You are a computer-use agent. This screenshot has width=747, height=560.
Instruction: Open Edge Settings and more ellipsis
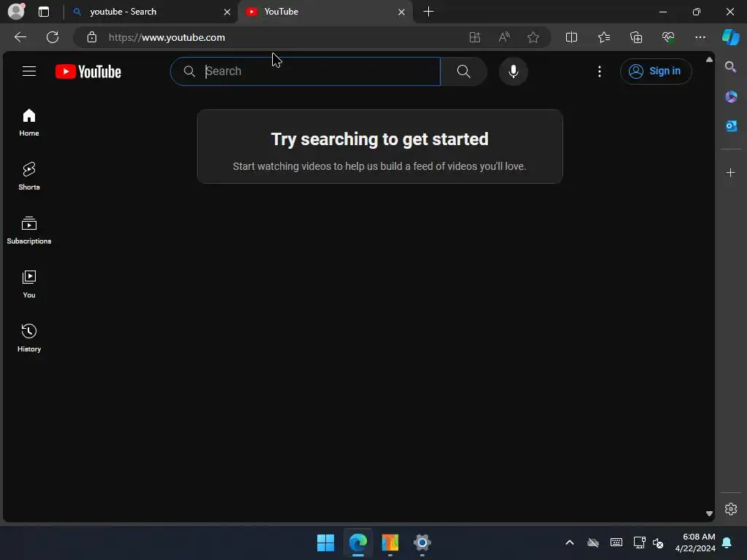700,38
